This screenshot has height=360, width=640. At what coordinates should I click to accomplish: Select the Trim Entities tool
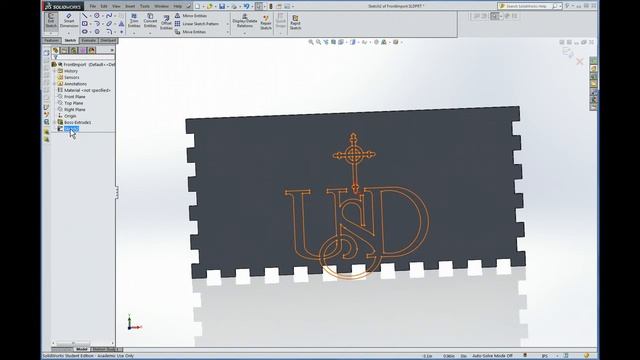[134, 21]
